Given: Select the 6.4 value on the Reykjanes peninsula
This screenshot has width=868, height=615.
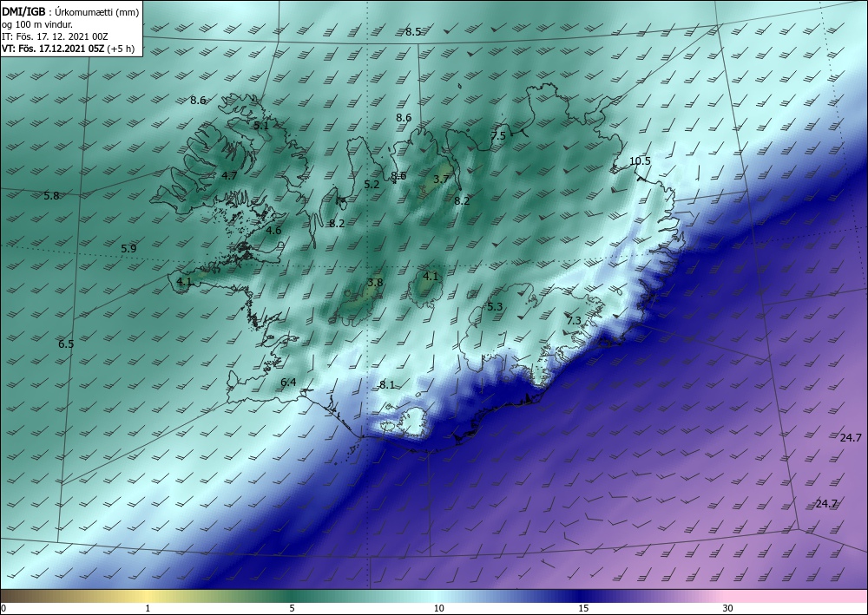Looking at the screenshot, I should 288,383.
